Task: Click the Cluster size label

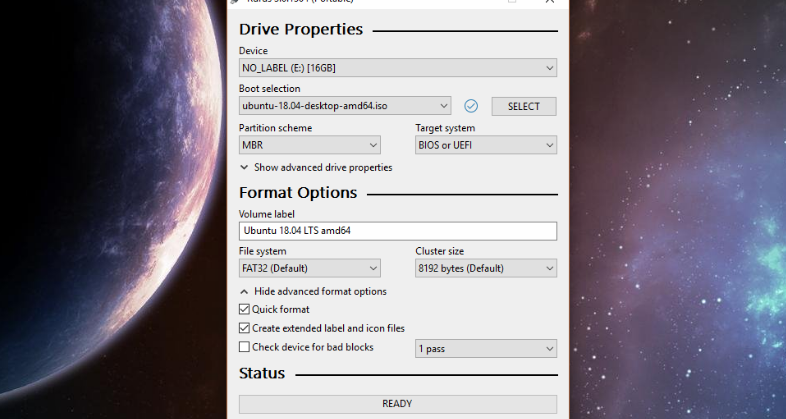Action: (x=440, y=251)
